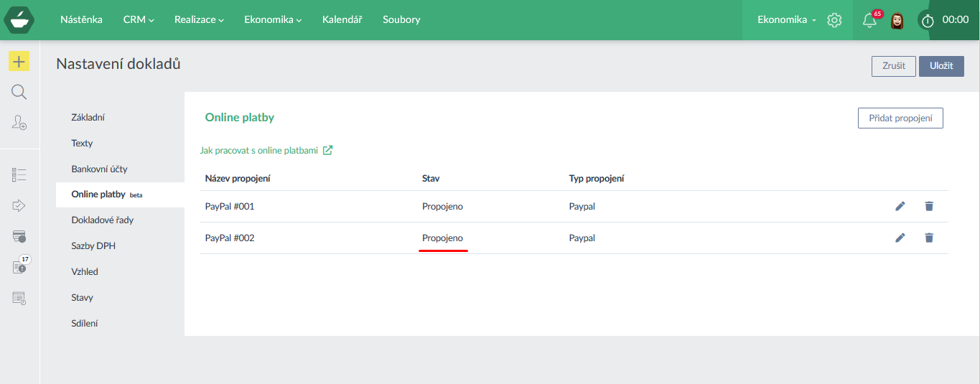This screenshot has height=384, width=980.
Task: Click the user avatar picture
Action: [897, 20]
